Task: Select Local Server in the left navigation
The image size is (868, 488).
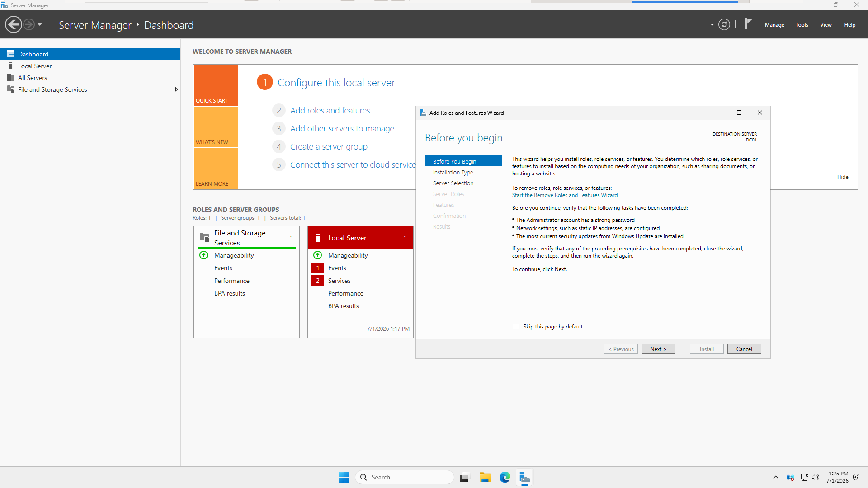Action: pyautogui.click(x=90, y=66)
